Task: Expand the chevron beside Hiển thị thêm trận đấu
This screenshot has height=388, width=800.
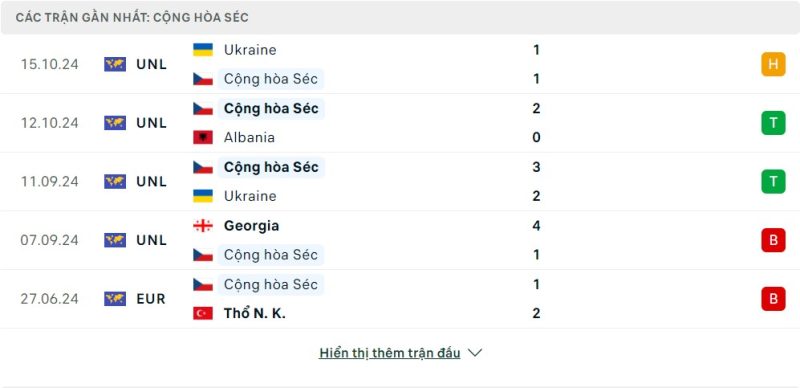Action: pos(475,353)
